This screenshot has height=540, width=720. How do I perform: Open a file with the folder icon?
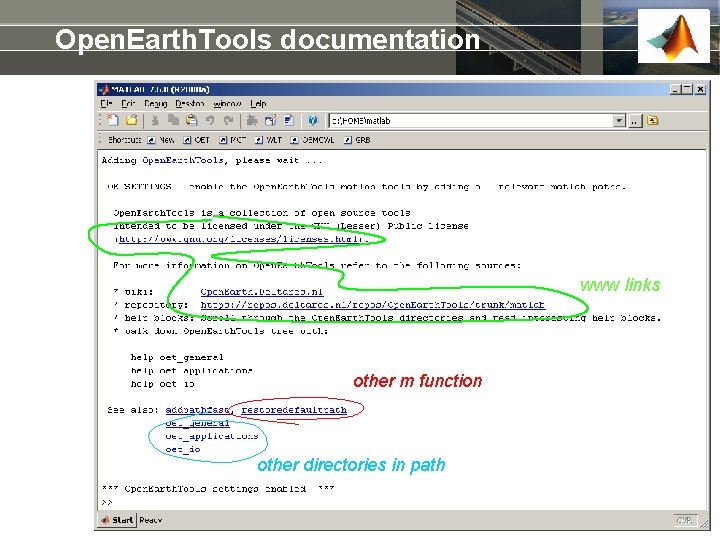click(131, 120)
